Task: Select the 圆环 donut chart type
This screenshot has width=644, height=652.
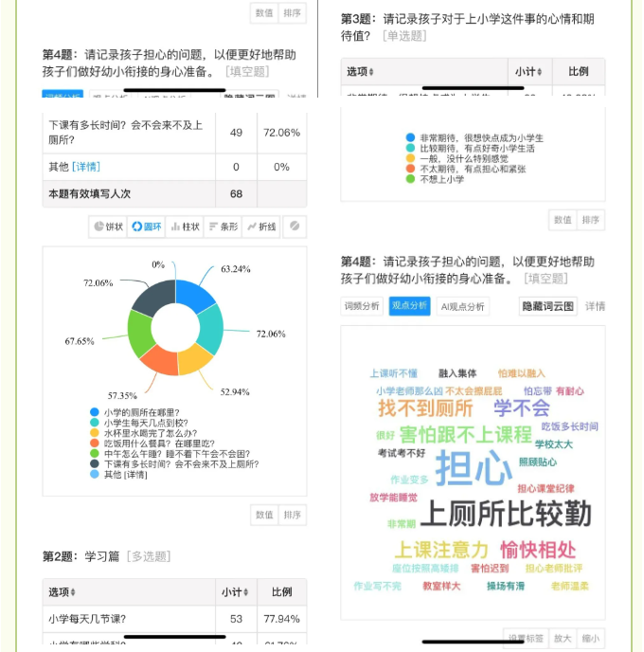Action: point(146,226)
